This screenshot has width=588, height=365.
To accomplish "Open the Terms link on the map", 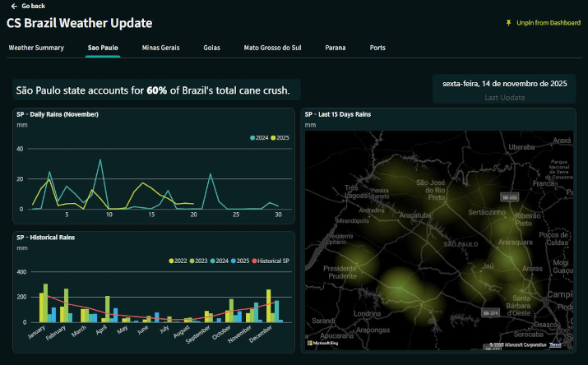I will 555,344.
